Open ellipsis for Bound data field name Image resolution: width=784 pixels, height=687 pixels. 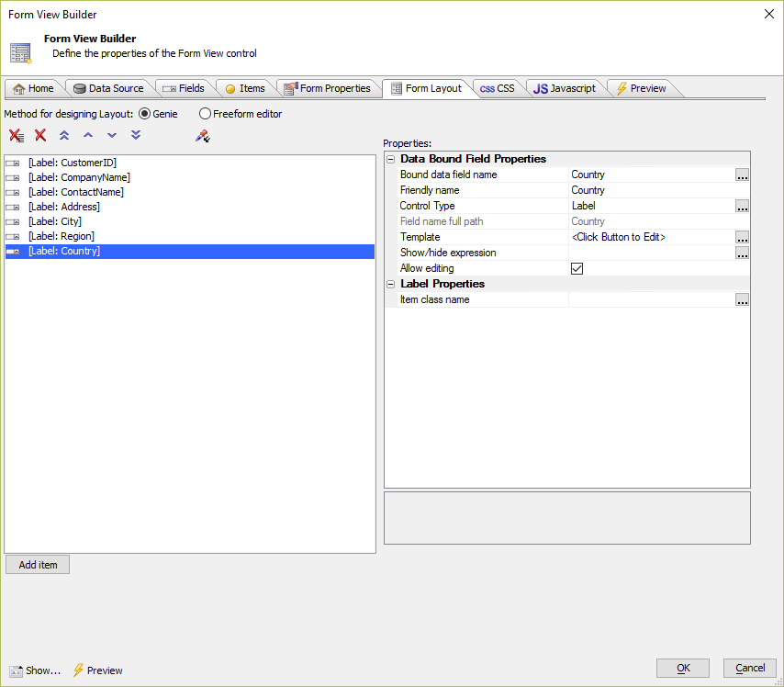point(742,175)
